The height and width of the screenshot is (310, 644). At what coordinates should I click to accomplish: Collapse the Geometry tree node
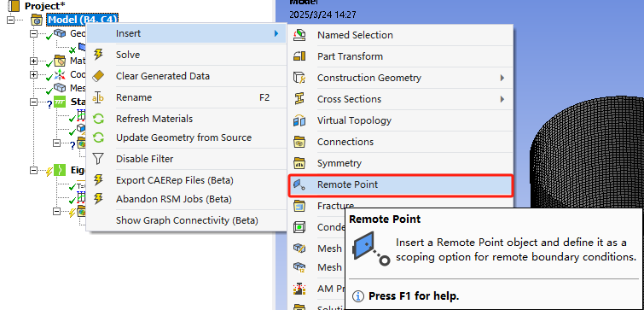click(33, 33)
